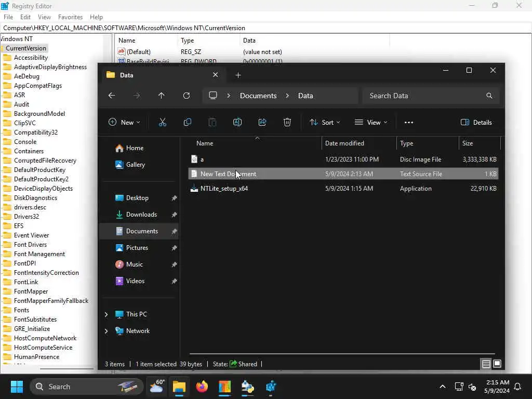Close the Data tab
Viewport: 532px width, 399px height.
(x=215, y=75)
